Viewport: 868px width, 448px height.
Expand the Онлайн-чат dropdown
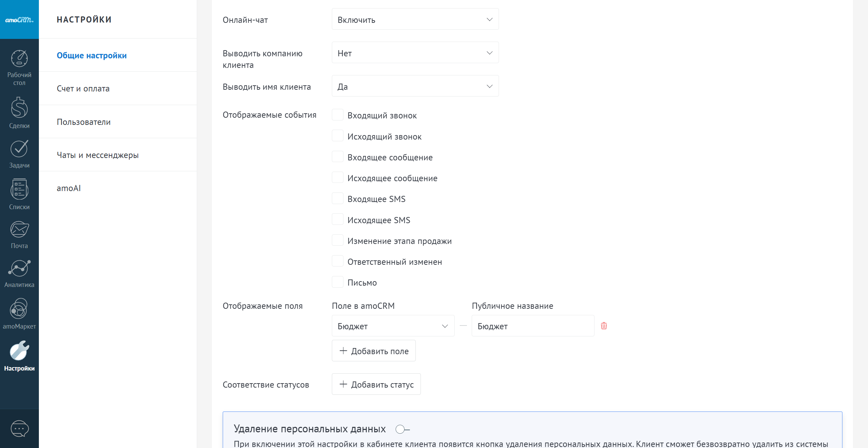(x=415, y=19)
